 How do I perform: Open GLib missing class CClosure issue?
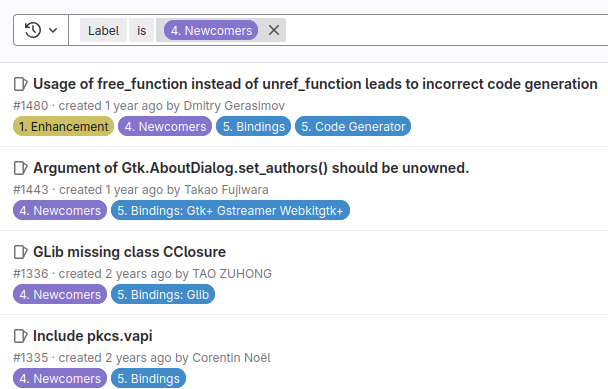[129, 252]
